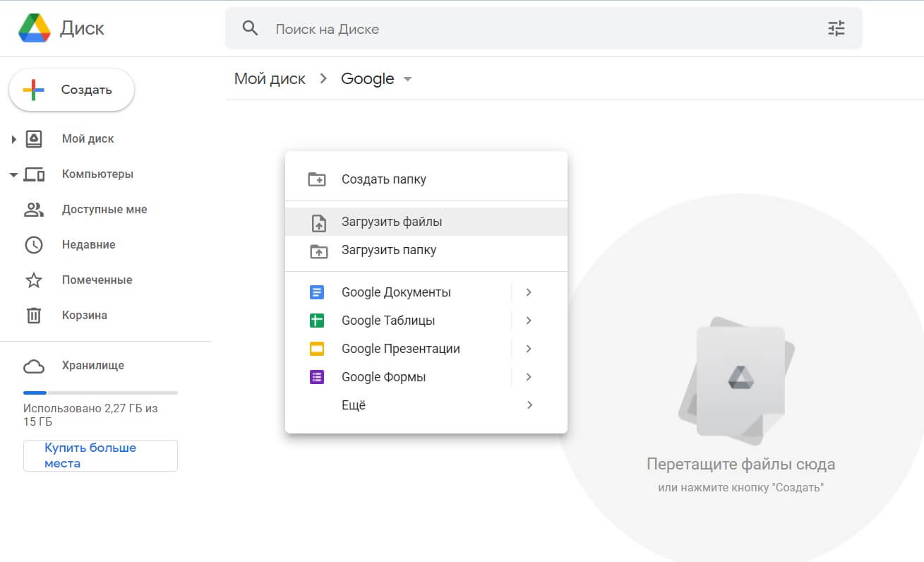This screenshot has height=562, width=924.
Task: Choose Upload files from the menu
Action: [392, 222]
